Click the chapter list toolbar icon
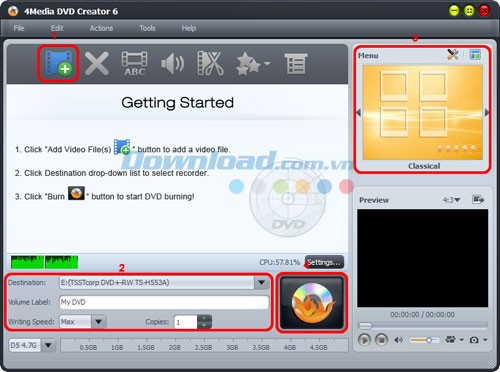Screen dimensions: 500x372 tap(296, 63)
